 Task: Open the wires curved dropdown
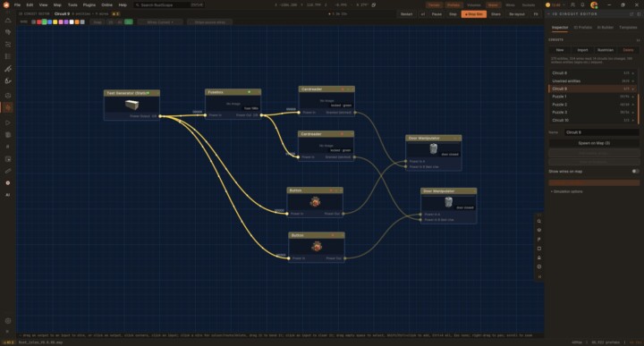[160, 21]
